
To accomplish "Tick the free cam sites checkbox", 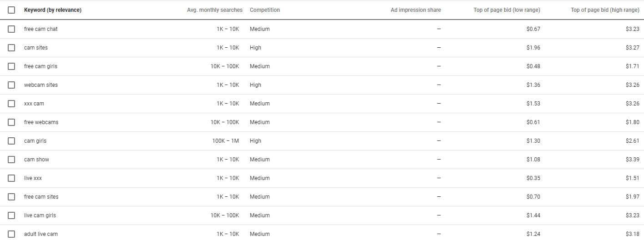I will pyautogui.click(x=11, y=197).
